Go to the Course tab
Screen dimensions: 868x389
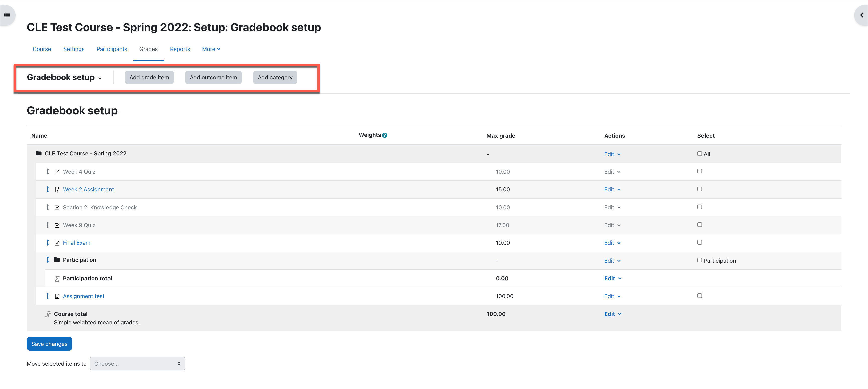(42, 49)
